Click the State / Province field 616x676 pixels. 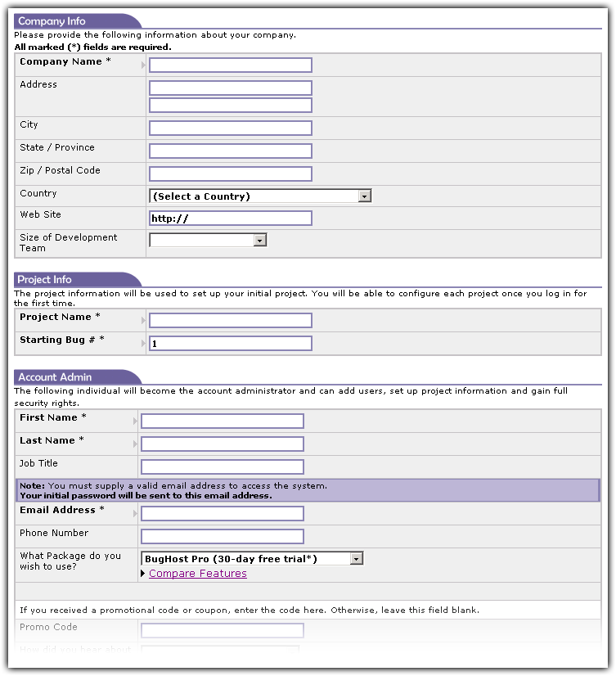pyautogui.click(x=230, y=151)
